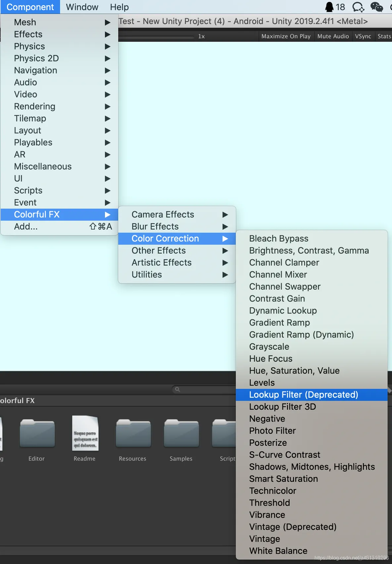The width and height of the screenshot is (392, 564).
Task: Open the Editor folder icon
Action: click(37, 434)
